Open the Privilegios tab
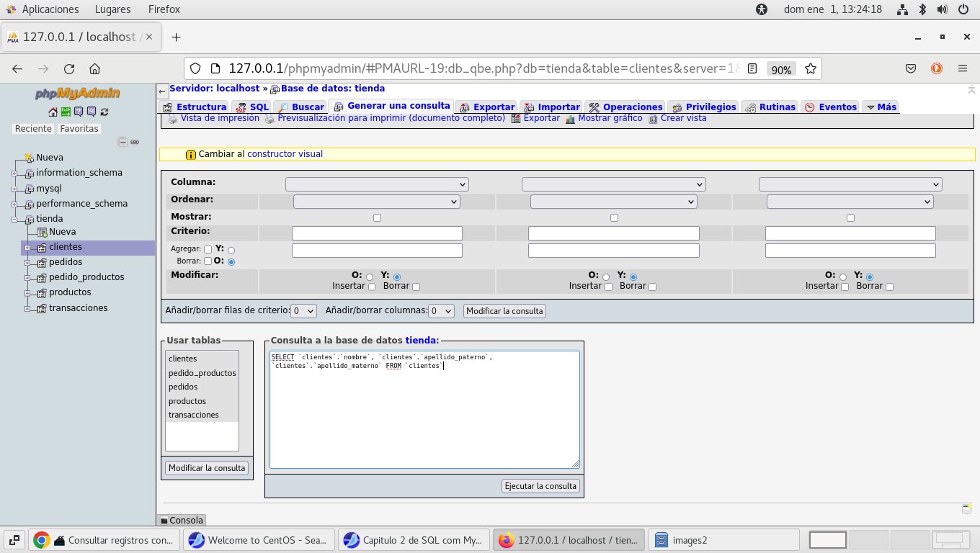Viewport: 980px width, 553px height. tap(704, 107)
